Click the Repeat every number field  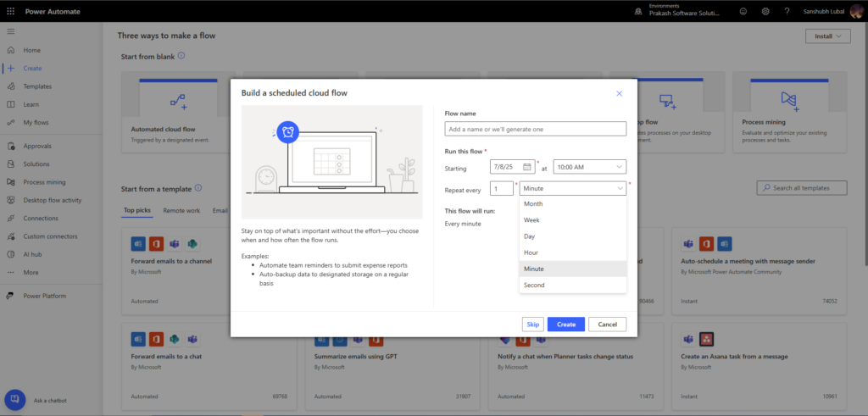(x=502, y=189)
